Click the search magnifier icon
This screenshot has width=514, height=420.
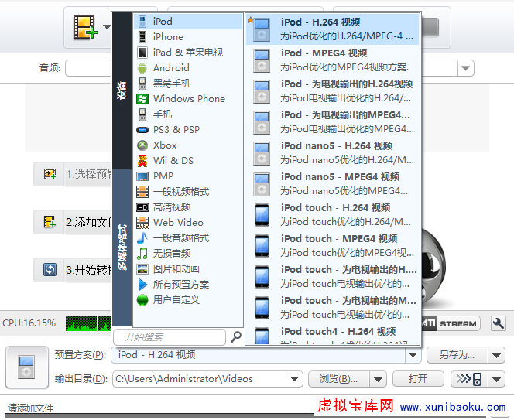(236, 336)
